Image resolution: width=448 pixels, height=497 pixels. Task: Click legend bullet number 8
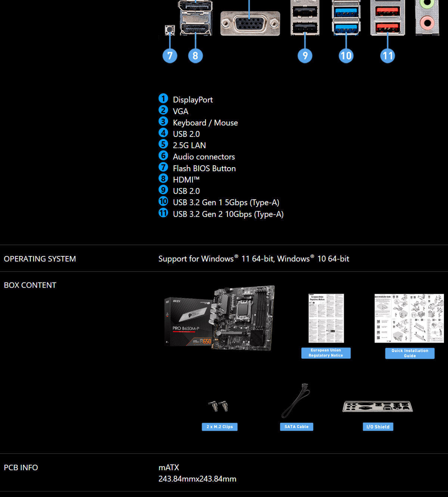(x=163, y=178)
